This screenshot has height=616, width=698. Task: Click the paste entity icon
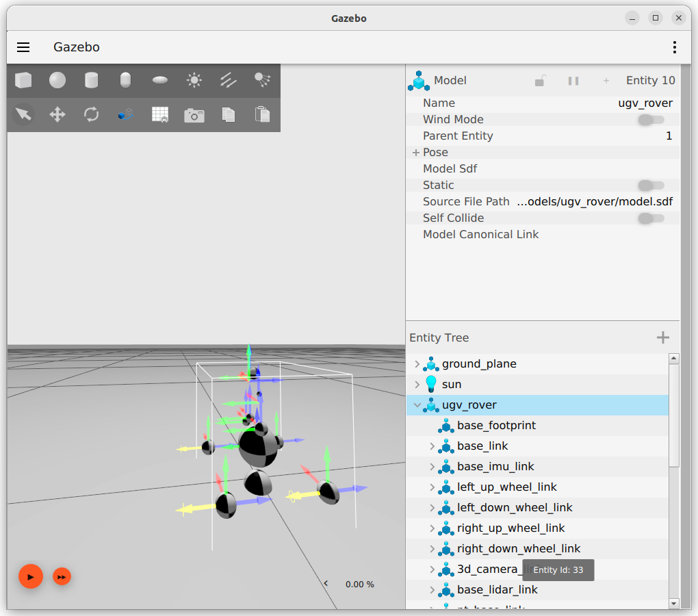coord(263,114)
